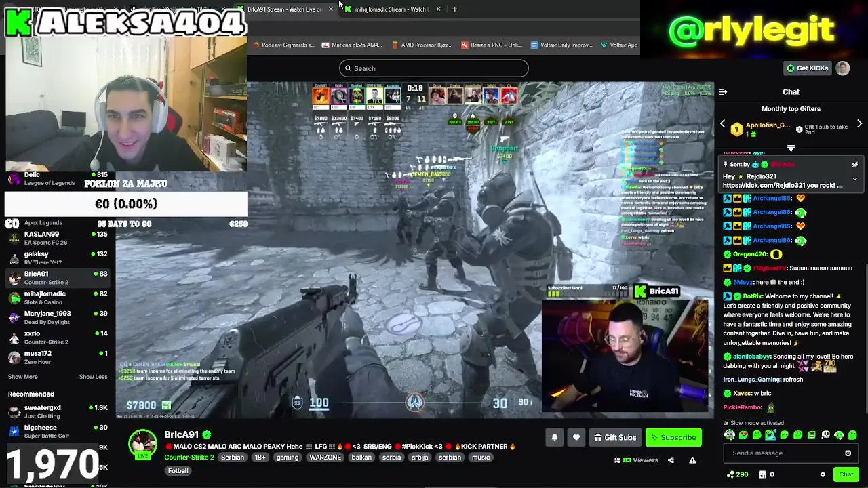The width and height of the screenshot is (868, 488).
Task: Click the collapse chat panel icon
Action: [723, 92]
